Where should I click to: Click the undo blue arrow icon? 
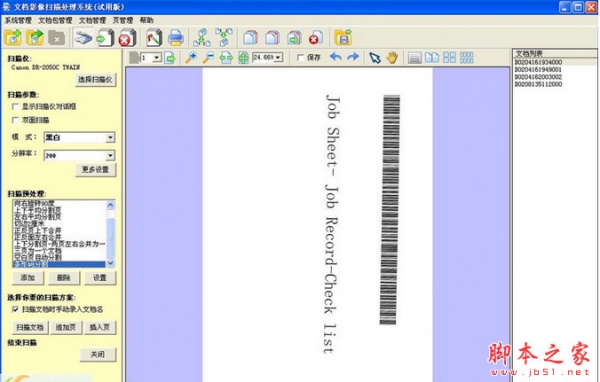336,57
